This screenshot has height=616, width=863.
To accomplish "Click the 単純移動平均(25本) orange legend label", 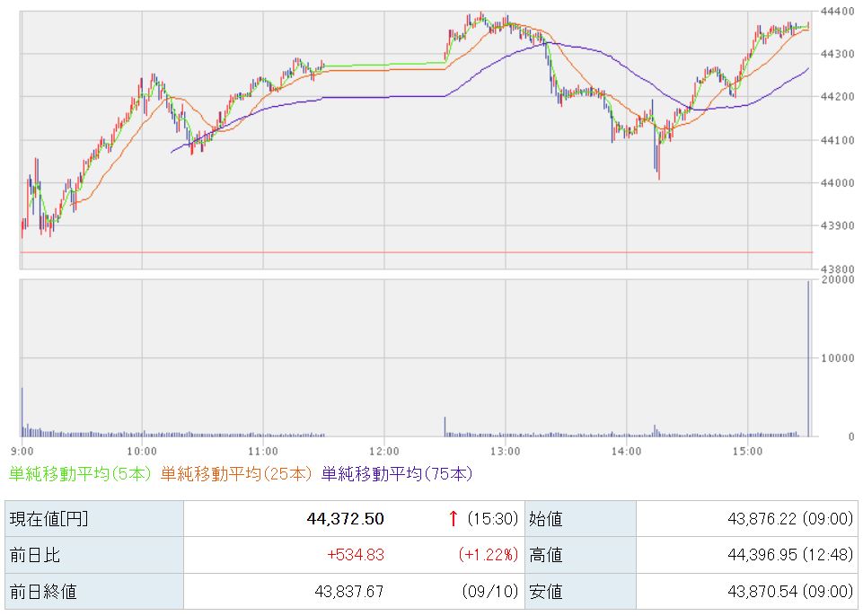I will [x=237, y=474].
